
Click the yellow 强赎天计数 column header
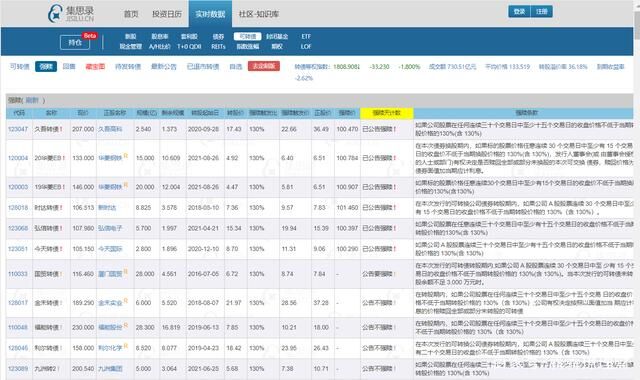pyautogui.click(x=387, y=113)
